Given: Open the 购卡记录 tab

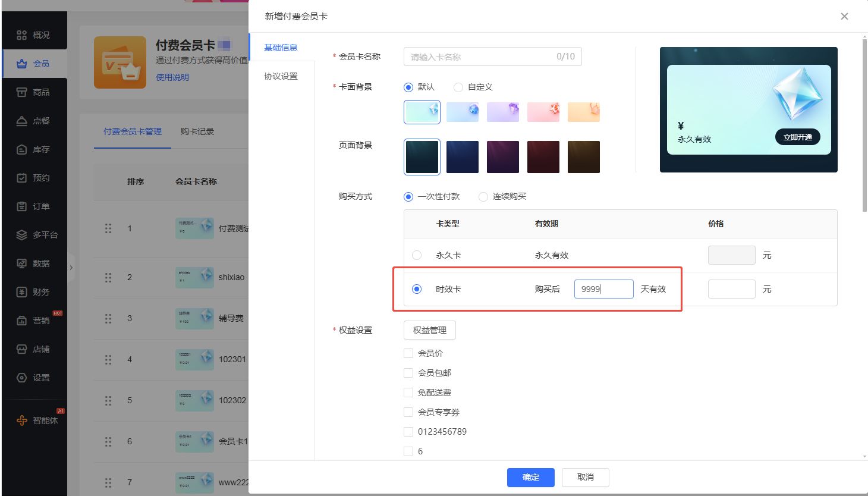Looking at the screenshot, I should click(x=197, y=131).
